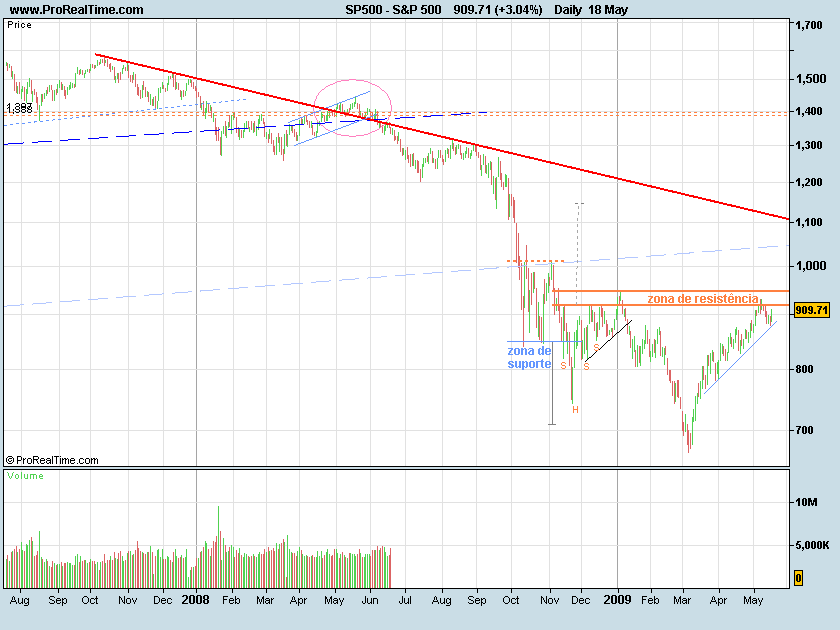The image size is (840, 630).
Task: Click the www.ProRealTime.com header text
Action: pos(77,10)
